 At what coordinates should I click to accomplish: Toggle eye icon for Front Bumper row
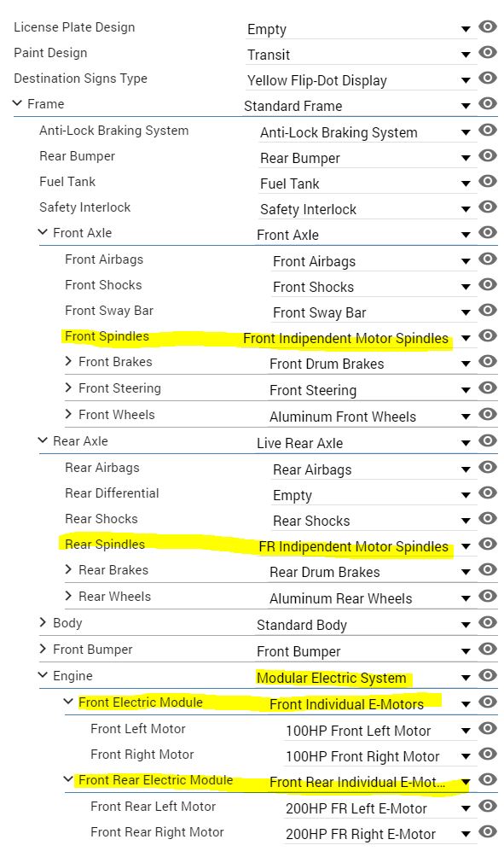[x=488, y=649]
